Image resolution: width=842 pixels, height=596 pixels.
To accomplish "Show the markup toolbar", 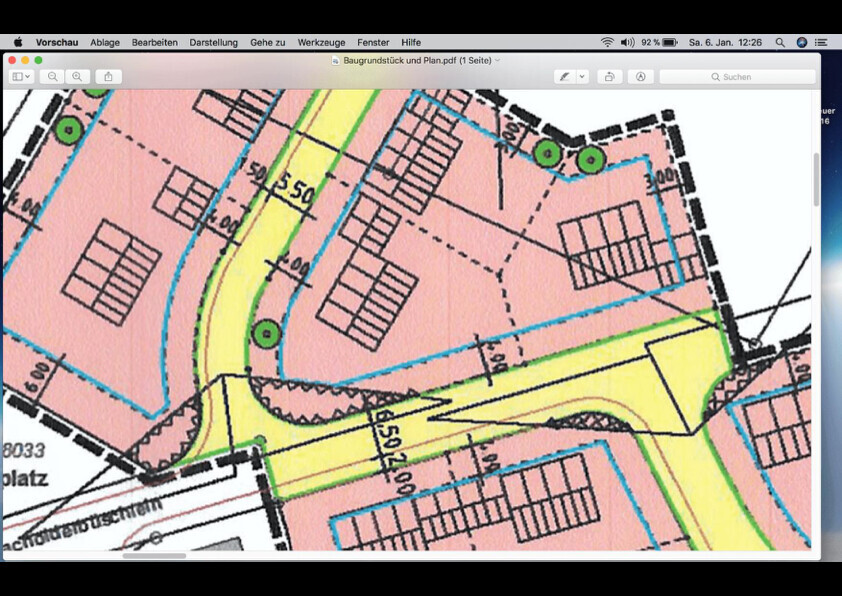I will (x=640, y=77).
